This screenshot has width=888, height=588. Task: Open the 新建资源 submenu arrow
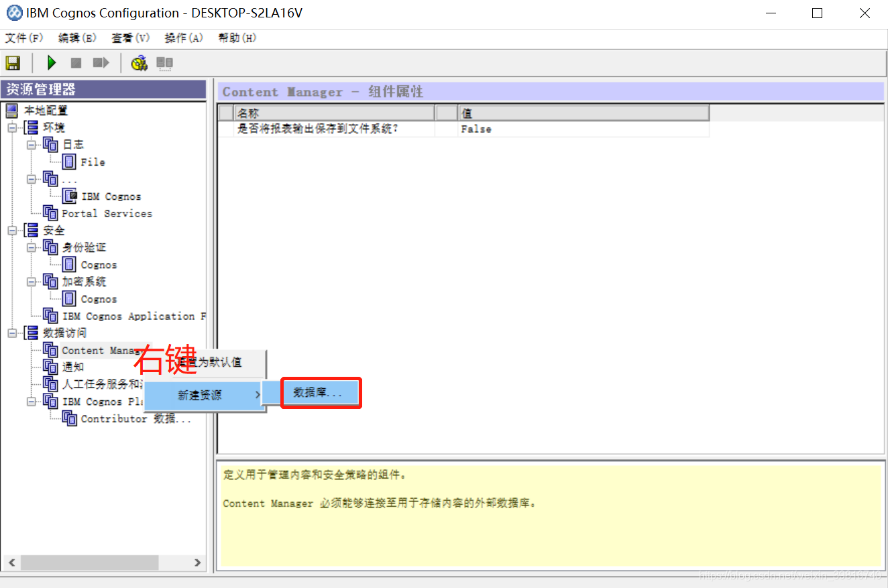click(258, 395)
